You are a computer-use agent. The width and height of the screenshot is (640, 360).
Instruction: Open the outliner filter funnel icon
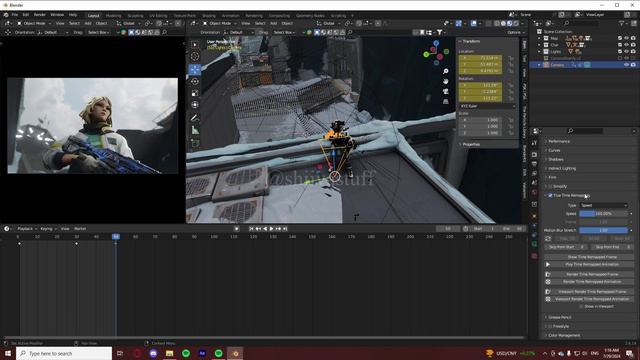click(622, 23)
